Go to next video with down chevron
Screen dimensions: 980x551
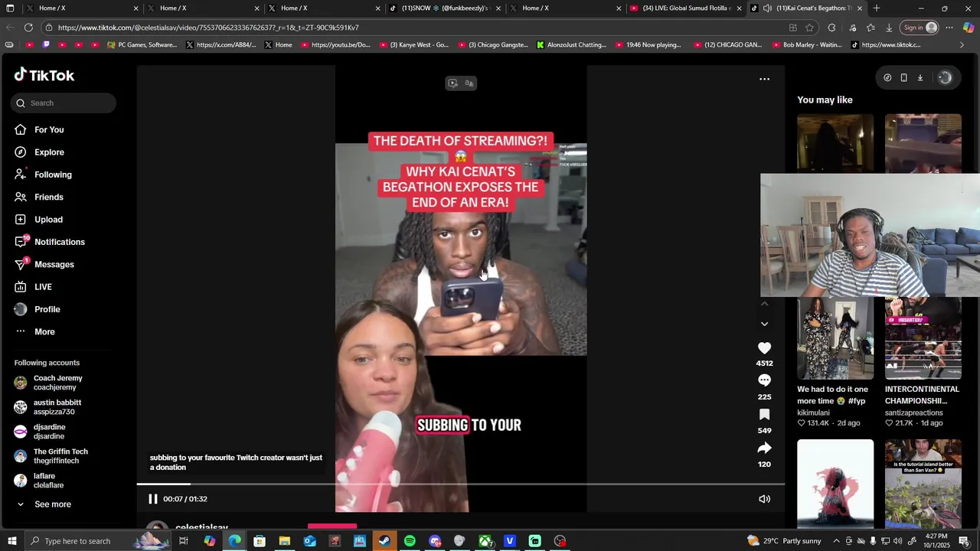pyautogui.click(x=764, y=324)
